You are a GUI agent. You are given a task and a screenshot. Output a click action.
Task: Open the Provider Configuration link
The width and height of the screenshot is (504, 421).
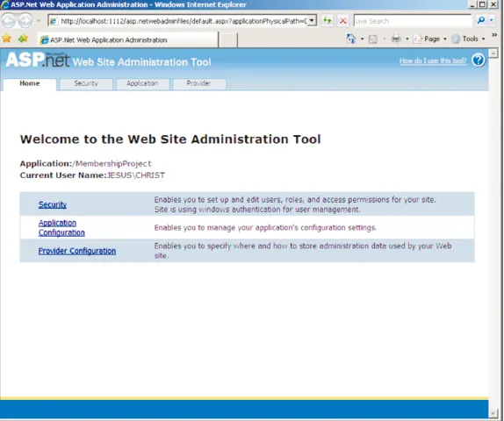(x=77, y=251)
